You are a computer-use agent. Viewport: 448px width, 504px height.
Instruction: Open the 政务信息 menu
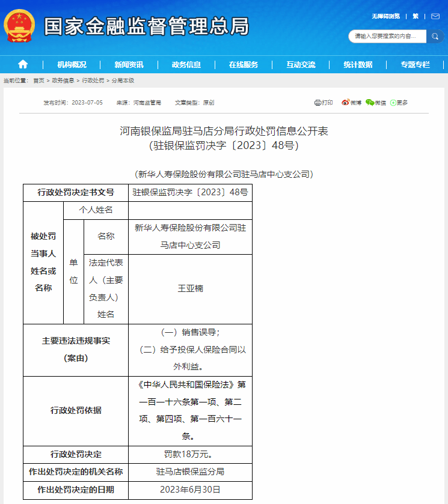[x=186, y=65]
